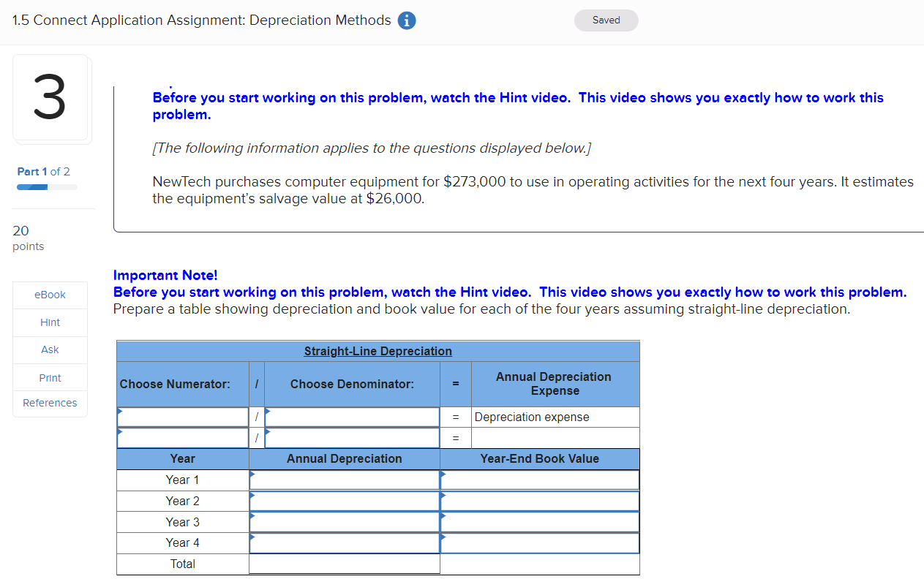
Task: Open the Choose Denominator dropdown
Action: (351, 417)
